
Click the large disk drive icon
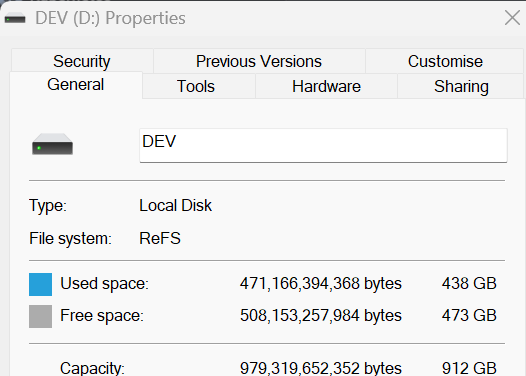point(52,144)
